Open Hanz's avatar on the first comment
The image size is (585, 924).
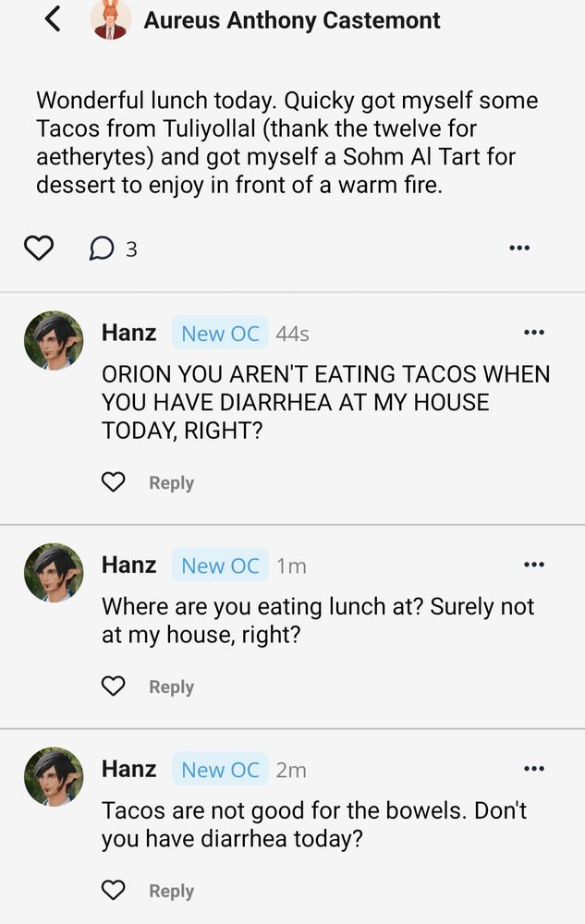point(54,341)
